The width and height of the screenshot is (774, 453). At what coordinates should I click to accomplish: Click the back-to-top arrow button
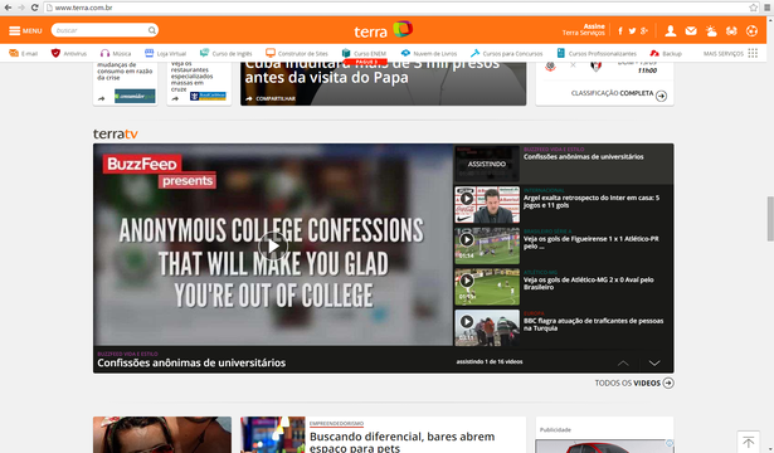[x=748, y=441]
